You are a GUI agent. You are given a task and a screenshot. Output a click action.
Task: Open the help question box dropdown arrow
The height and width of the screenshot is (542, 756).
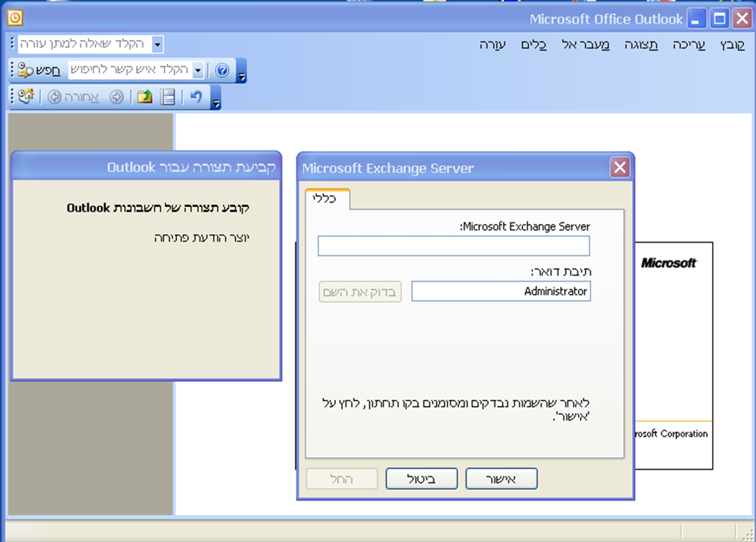click(157, 44)
